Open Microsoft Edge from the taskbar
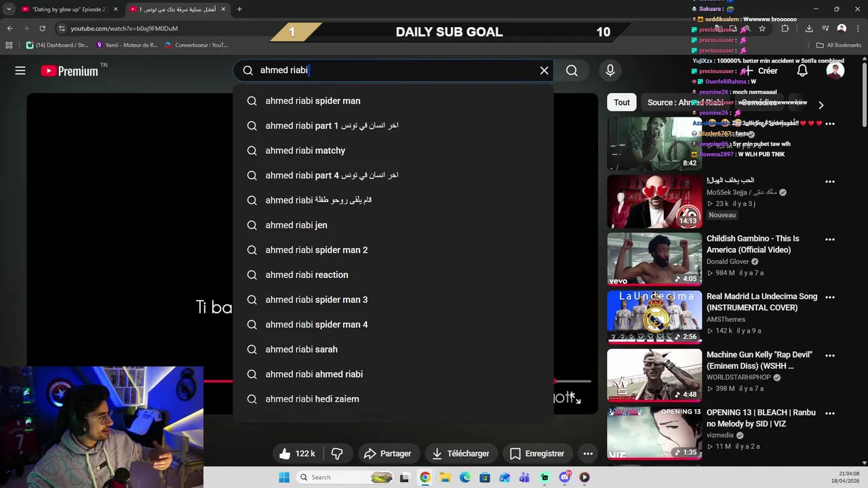 pos(465,477)
